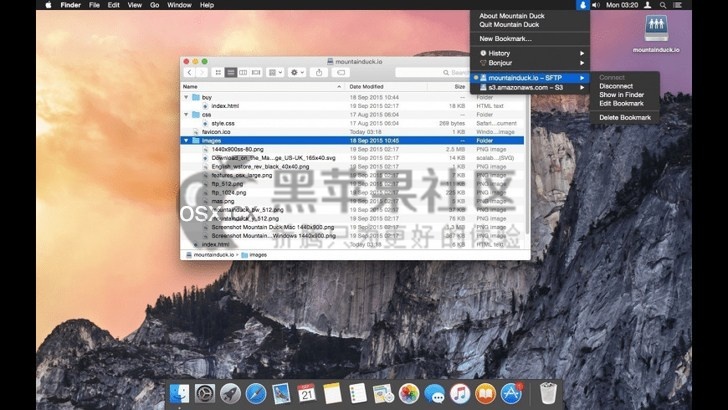Open the mountainduck.io volume on desktop
Image resolution: width=728 pixels, height=410 pixels.
(656, 34)
